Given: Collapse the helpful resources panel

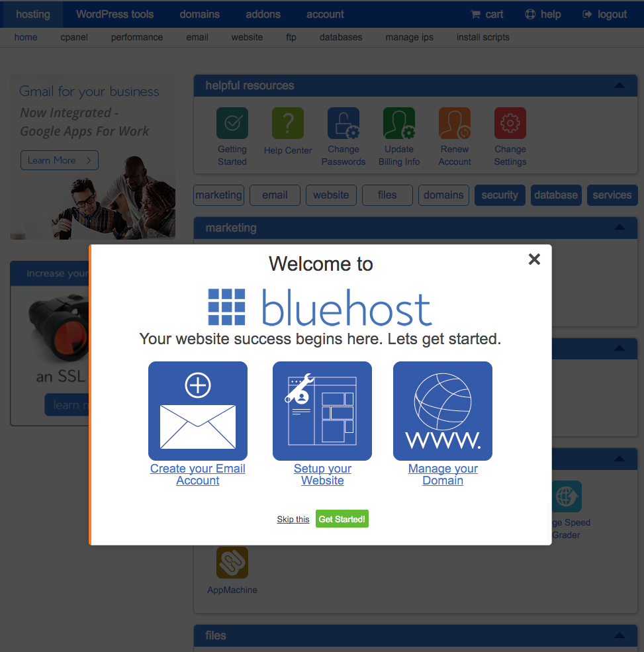Looking at the screenshot, I should 620,85.
